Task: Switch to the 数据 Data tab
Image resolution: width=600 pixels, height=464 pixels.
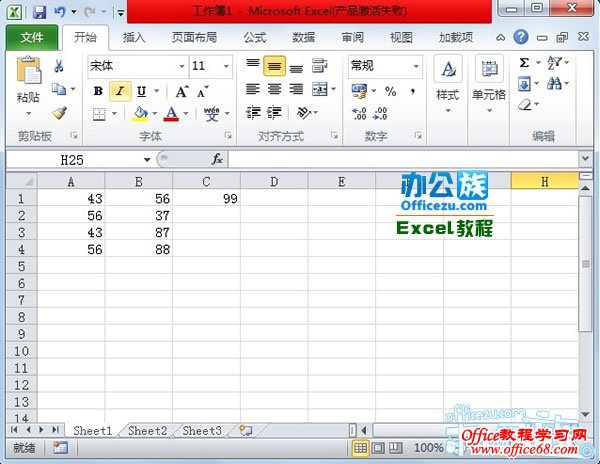Action: point(304,37)
